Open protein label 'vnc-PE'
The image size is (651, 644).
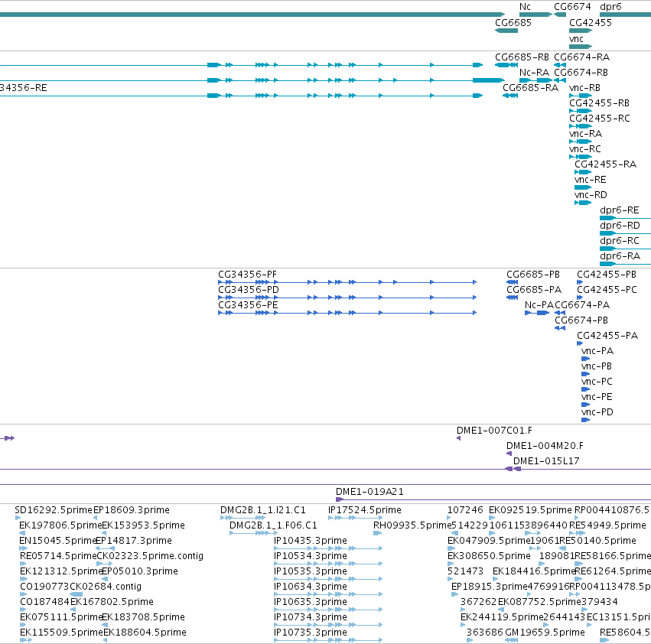pyautogui.click(x=597, y=397)
